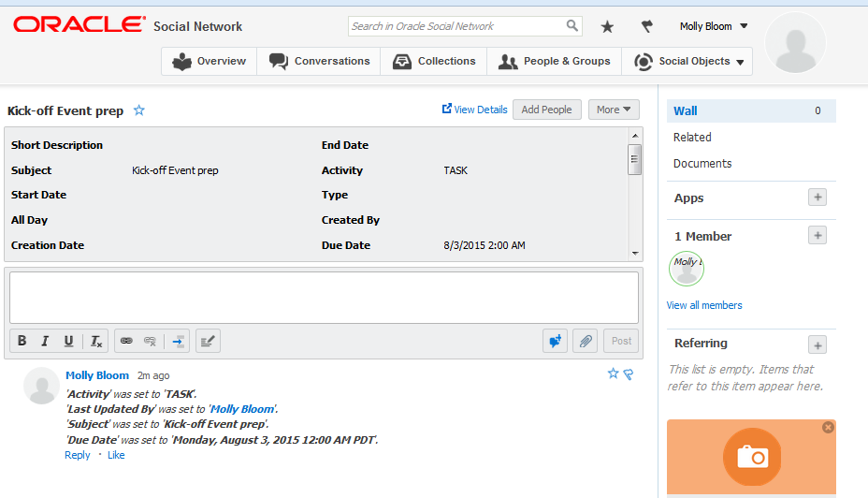Click the '2m ago' timestamp
This screenshot has width=868, height=498.
[153, 375]
